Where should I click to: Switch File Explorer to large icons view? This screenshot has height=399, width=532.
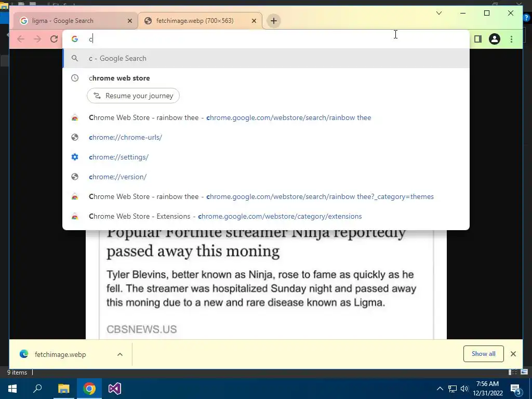pos(524,372)
